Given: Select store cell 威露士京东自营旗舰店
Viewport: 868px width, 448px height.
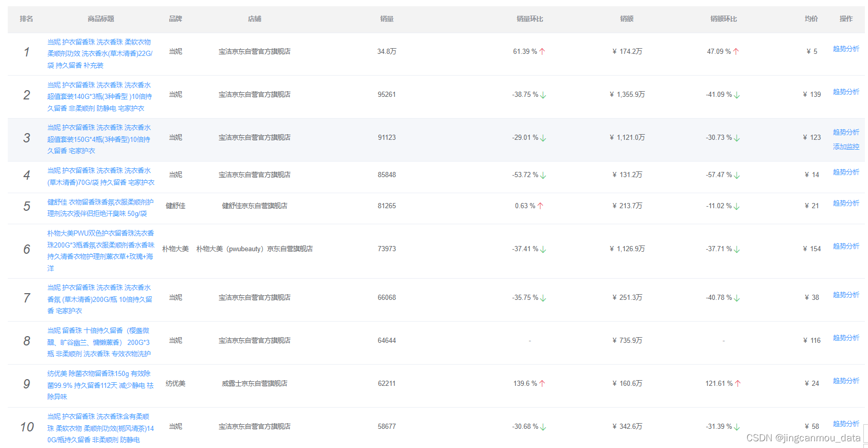Looking at the screenshot, I should [255, 383].
